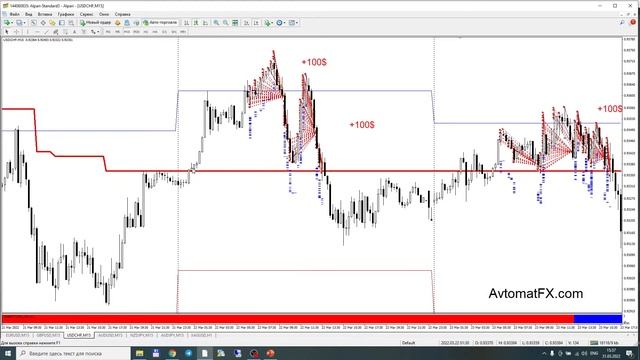Switch to M1 timeframe
This screenshot has width=640, height=360.
pyautogui.click(x=108, y=31)
